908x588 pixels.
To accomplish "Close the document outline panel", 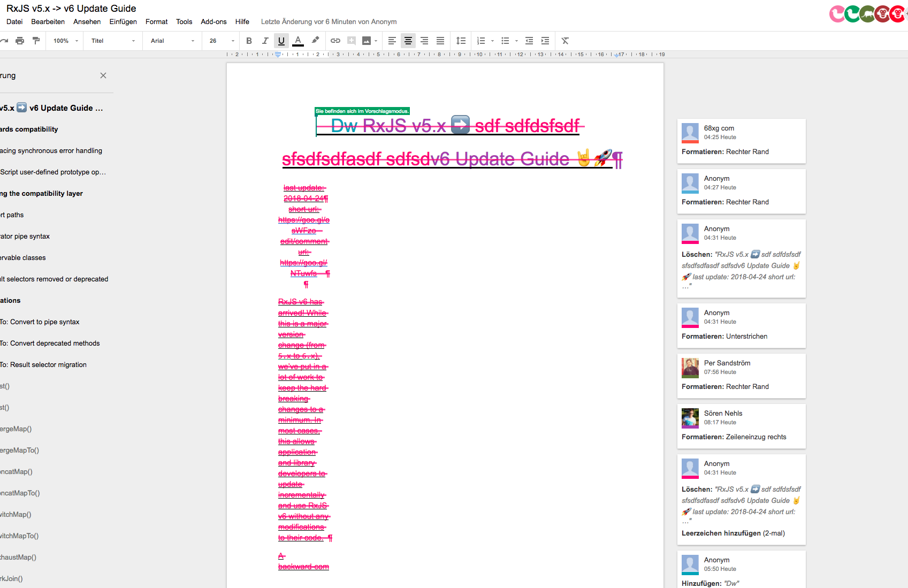I will [x=103, y=75].
